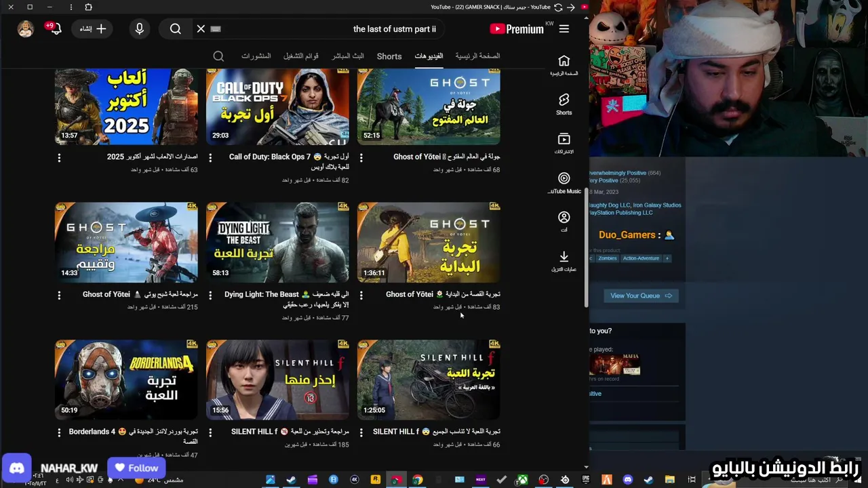
Task: Open options menu for Call of Duty video
Action: pos(210,157)
